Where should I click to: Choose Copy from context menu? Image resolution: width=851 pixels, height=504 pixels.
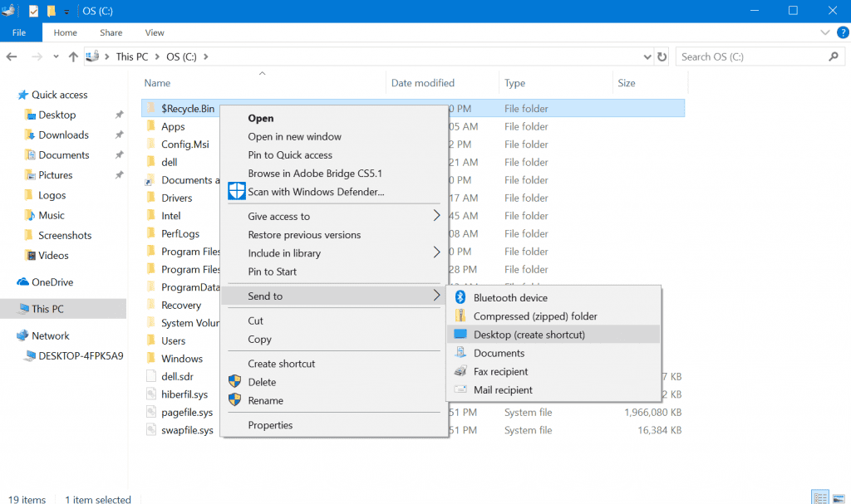259,340
